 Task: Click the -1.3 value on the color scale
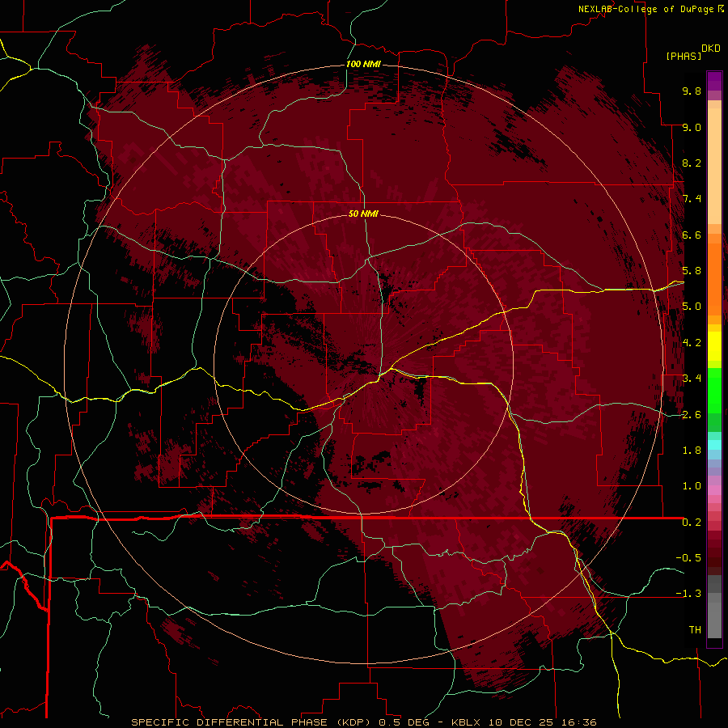coord(688,594)
